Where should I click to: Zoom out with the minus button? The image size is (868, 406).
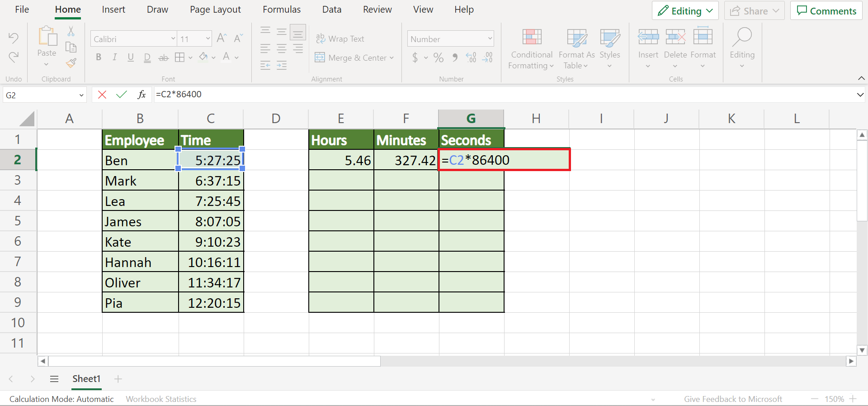pyautogui.click(x=815, y=399)
